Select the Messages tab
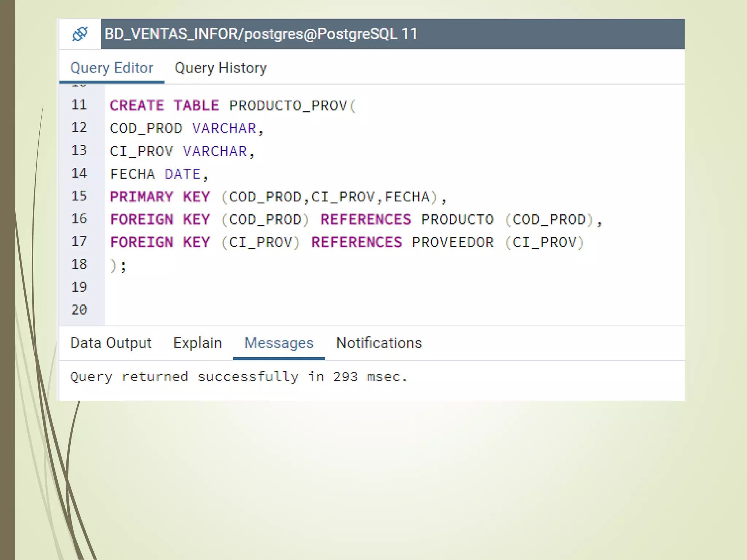 [x=279, y=343]
